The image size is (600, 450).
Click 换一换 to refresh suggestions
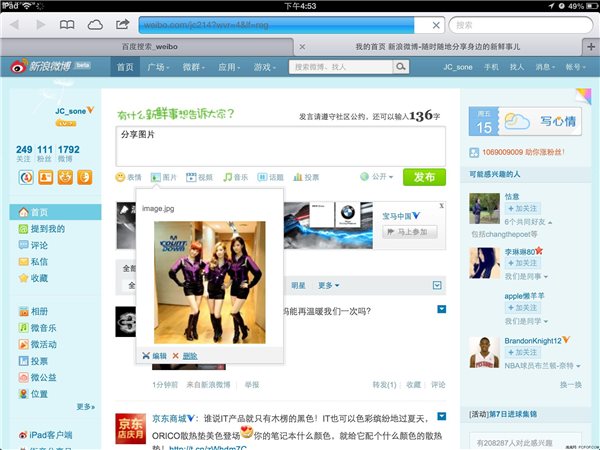pyautogui.click(x=571, y=385)
